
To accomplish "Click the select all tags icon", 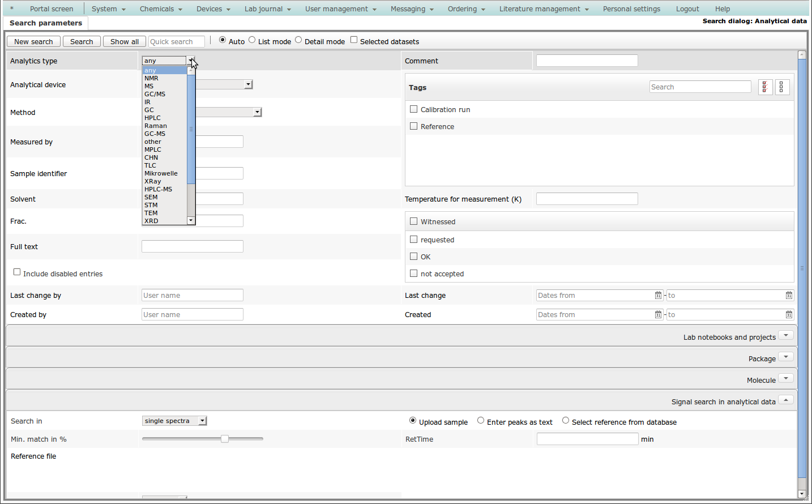I will (765, 87).
